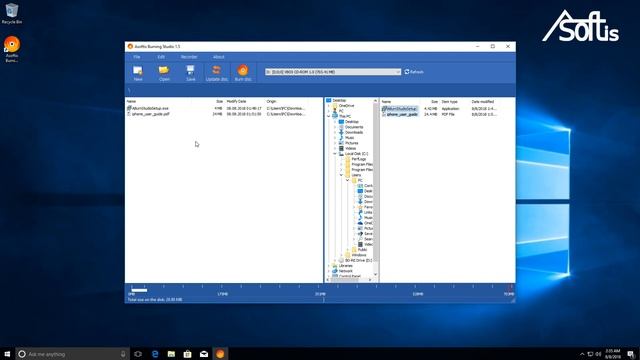Click the scroll-down arrow of the folder tree
Viewport: 640px width, 360px height.
(376, 274)
